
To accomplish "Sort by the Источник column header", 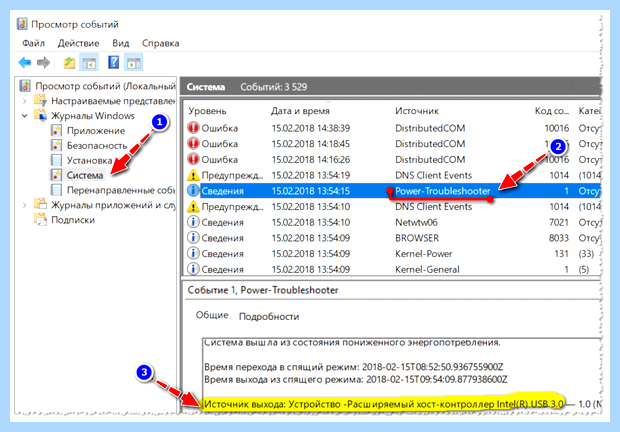I will [x=417, y=111].
